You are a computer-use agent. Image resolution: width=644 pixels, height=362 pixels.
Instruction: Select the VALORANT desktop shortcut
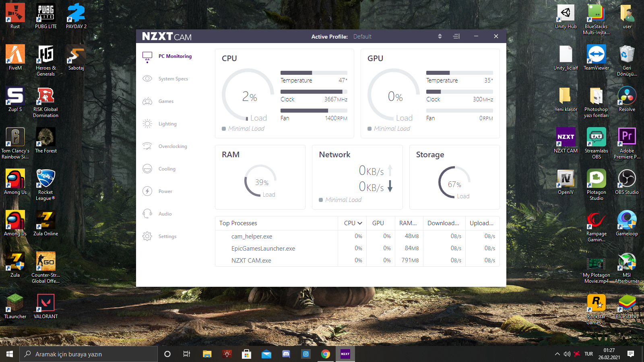pyautogui.click(x=46, y=306)
